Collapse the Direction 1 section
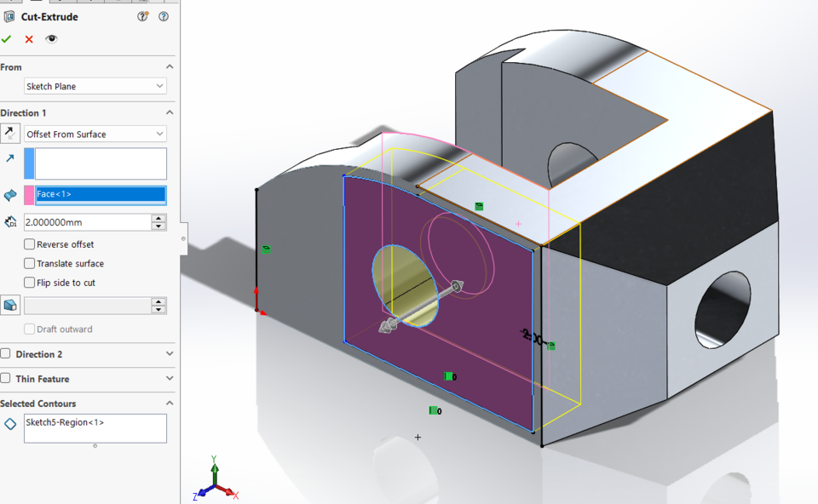The height and width of the screenshot is (504, 818). 169,112
